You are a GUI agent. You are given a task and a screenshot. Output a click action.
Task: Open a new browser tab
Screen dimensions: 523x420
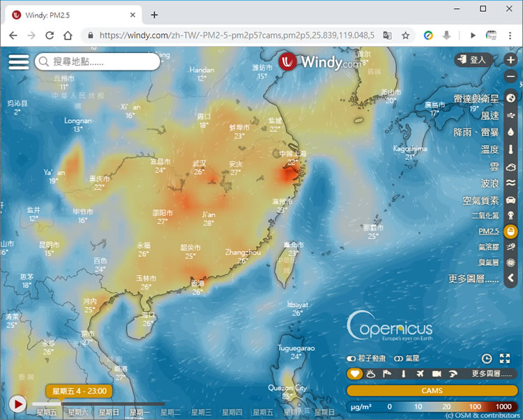pos(154,15)
